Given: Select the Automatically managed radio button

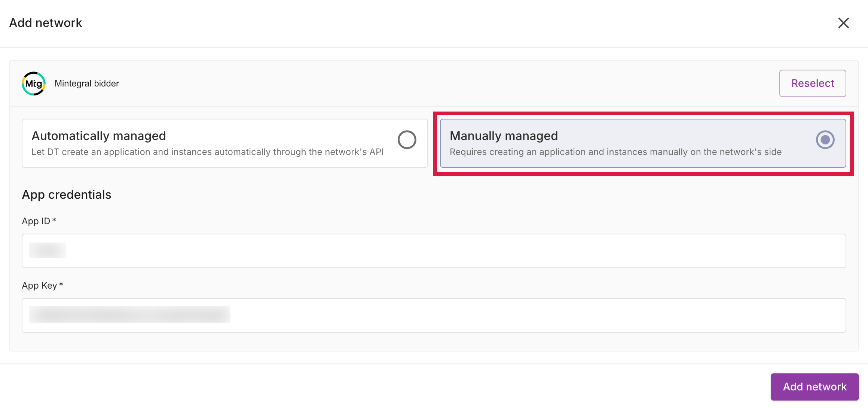Looking at the screenshot, I should click(x=407, y=140).
